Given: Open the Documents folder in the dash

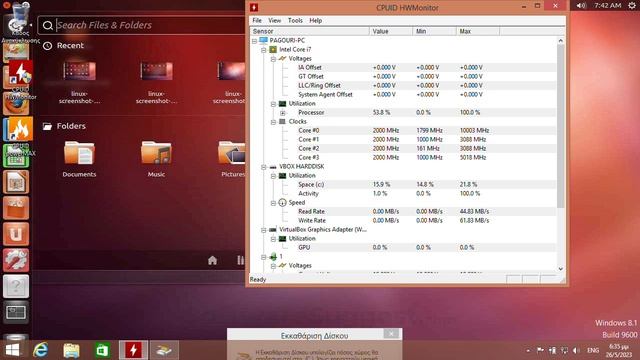Looking at the screenshot, I should [x=79, y=159].
